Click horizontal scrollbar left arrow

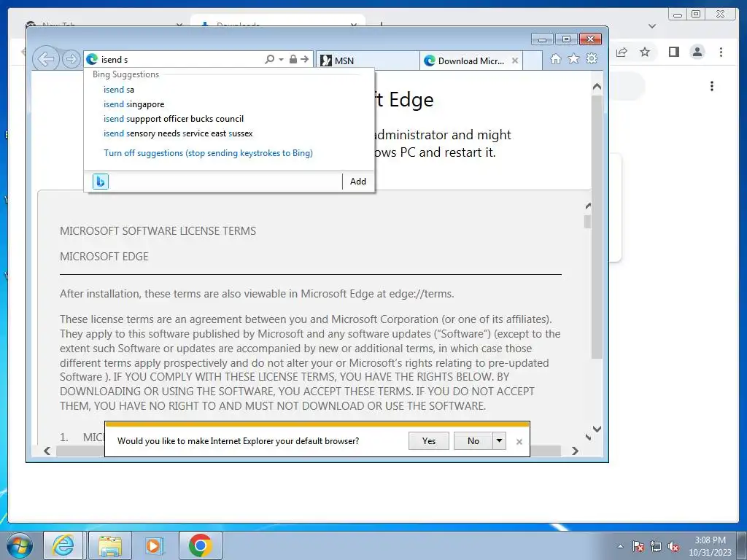pos(47,451)
